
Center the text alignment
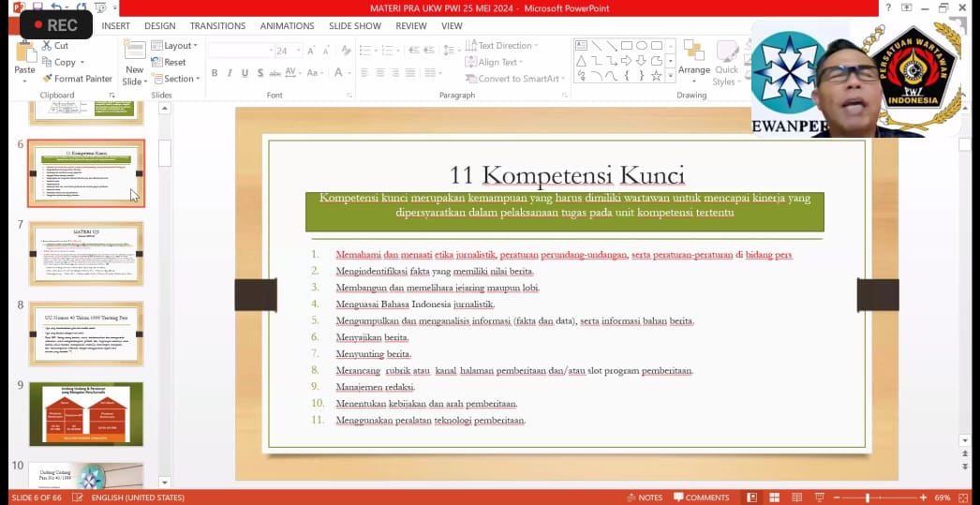click(x=380, y=73)
